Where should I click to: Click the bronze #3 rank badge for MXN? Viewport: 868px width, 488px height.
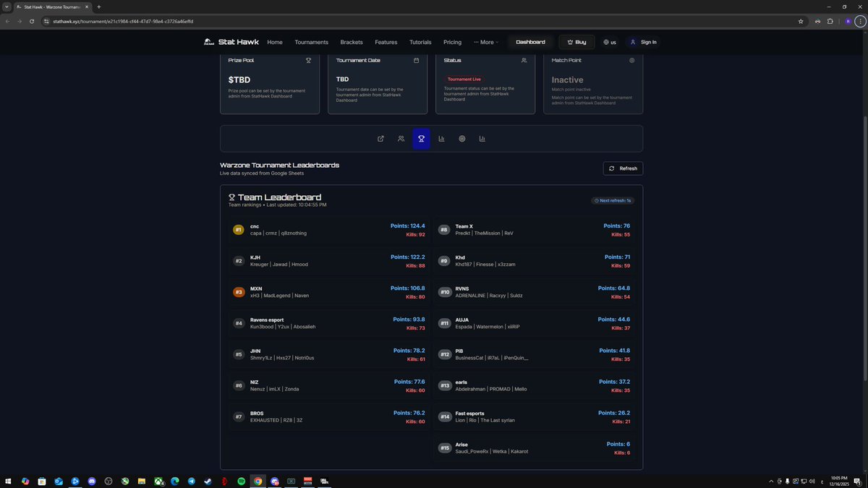(x=238, y=292)
